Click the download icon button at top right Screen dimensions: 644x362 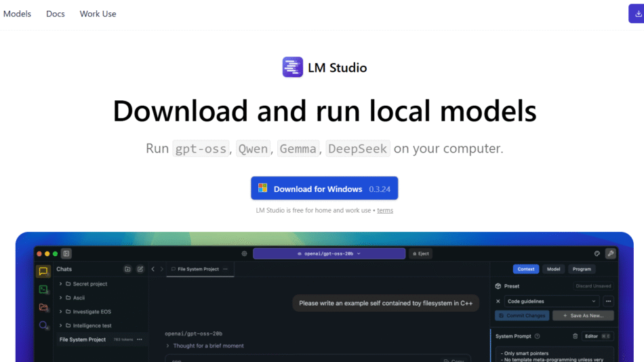(637, 14)
